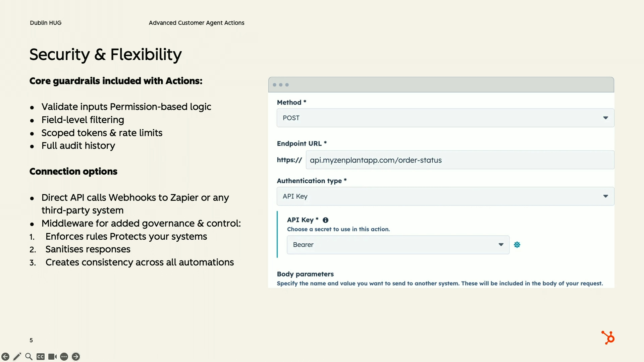The width and height of the screenshot is (644, 362).
Task: Click the "Body parameters" section heading
Action: tap(305, 274)
